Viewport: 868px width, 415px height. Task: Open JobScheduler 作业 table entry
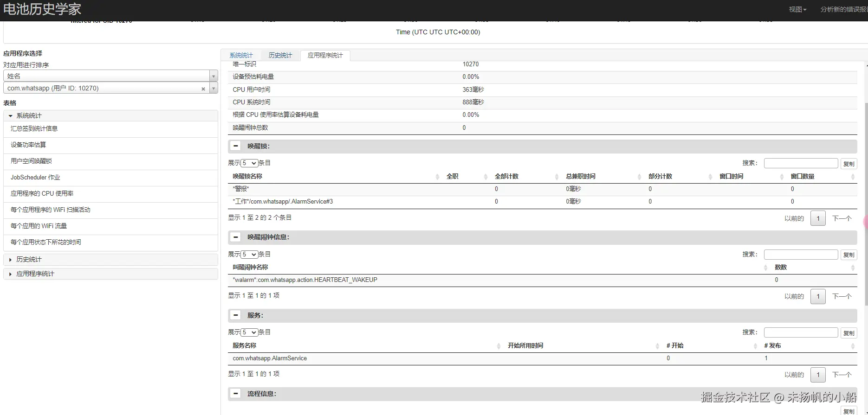[110, 178]
